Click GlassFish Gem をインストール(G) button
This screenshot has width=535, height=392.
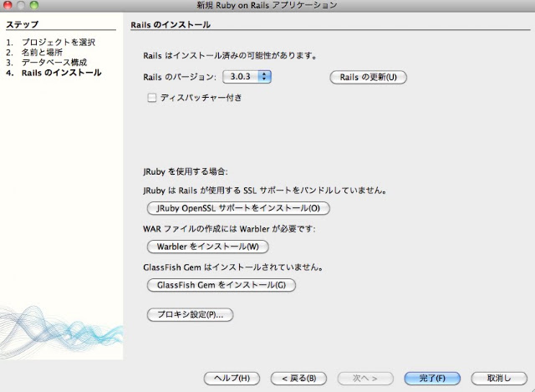(221, 285)
